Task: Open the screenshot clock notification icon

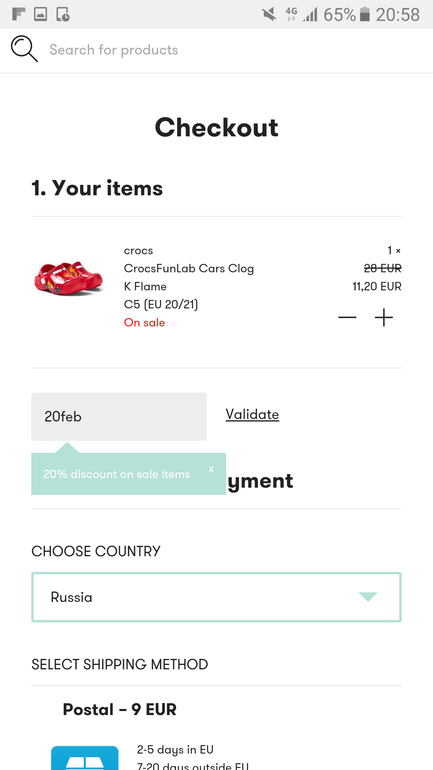Action: pos(63,14)
